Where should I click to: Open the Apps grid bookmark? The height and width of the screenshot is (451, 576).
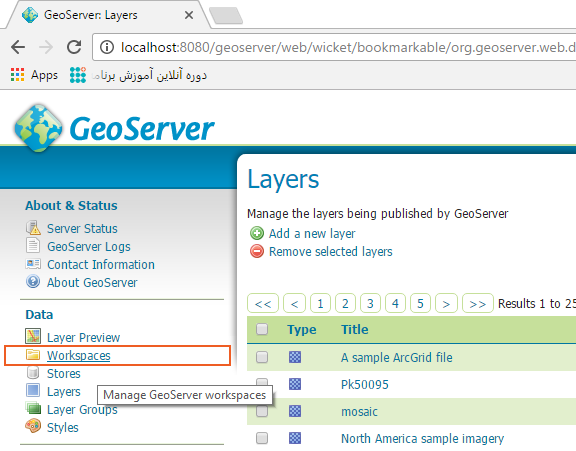(x=34, y=75)
